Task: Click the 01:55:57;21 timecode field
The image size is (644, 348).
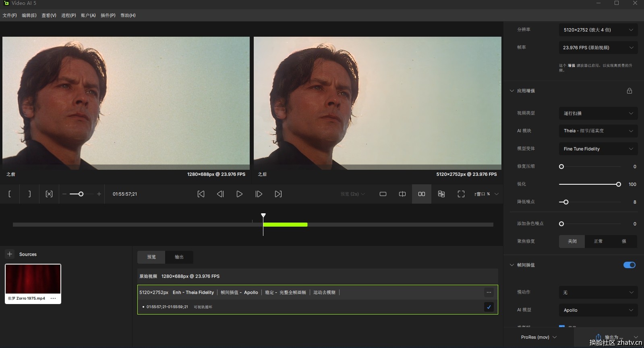Action: click(125, 194)
